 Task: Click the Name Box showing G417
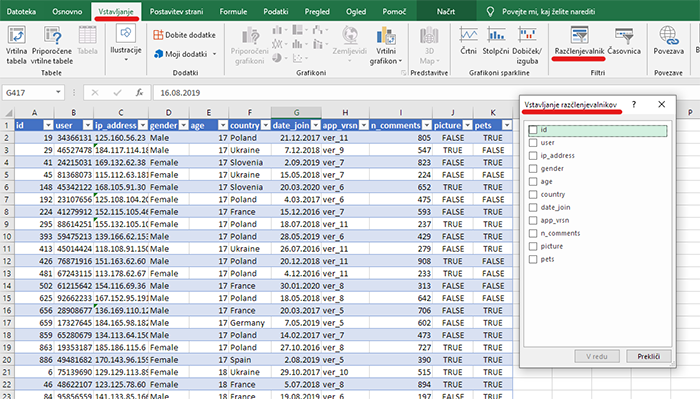28,93
